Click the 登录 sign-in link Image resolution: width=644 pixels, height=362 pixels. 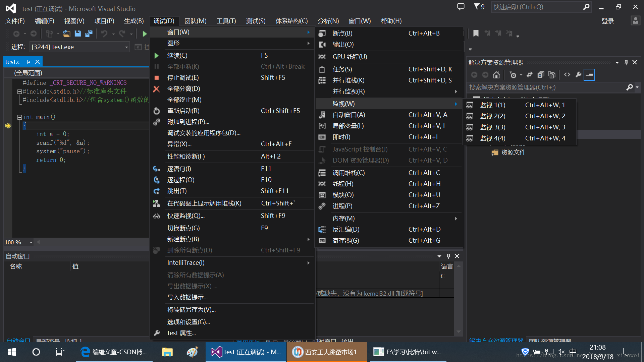(x=607, y=21)
